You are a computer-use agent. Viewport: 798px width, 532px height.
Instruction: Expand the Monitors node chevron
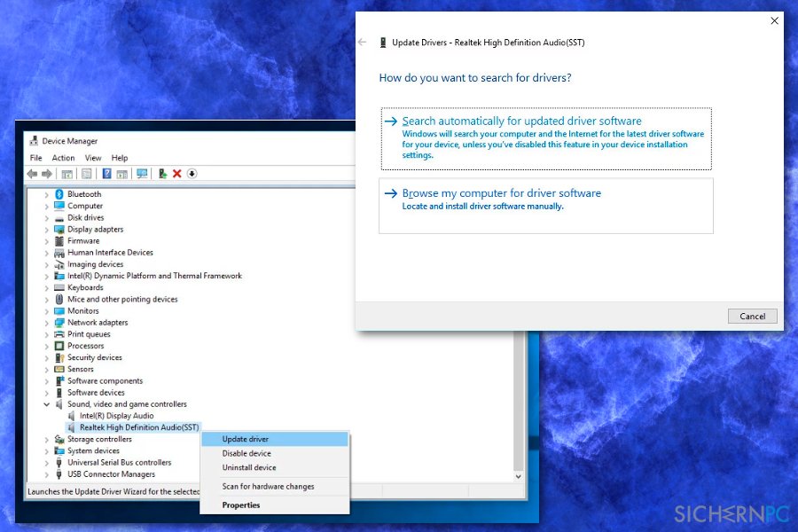[46, 311]
